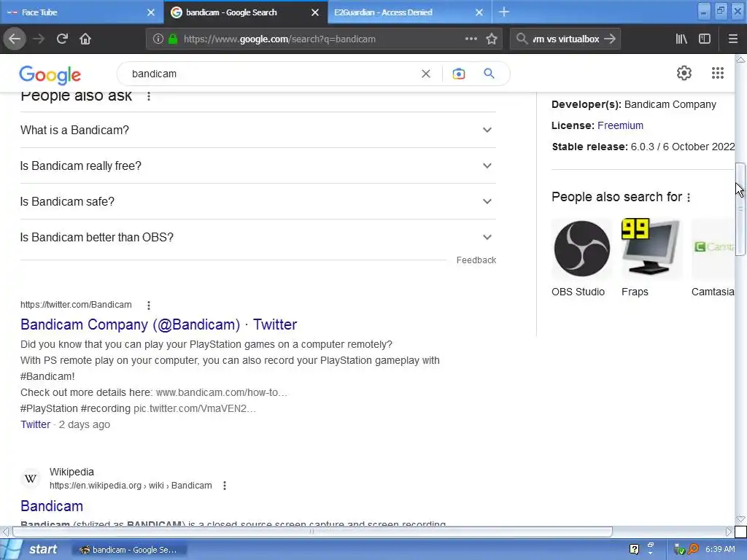Open Bandicam Company Twitter result link

point(158,324)
